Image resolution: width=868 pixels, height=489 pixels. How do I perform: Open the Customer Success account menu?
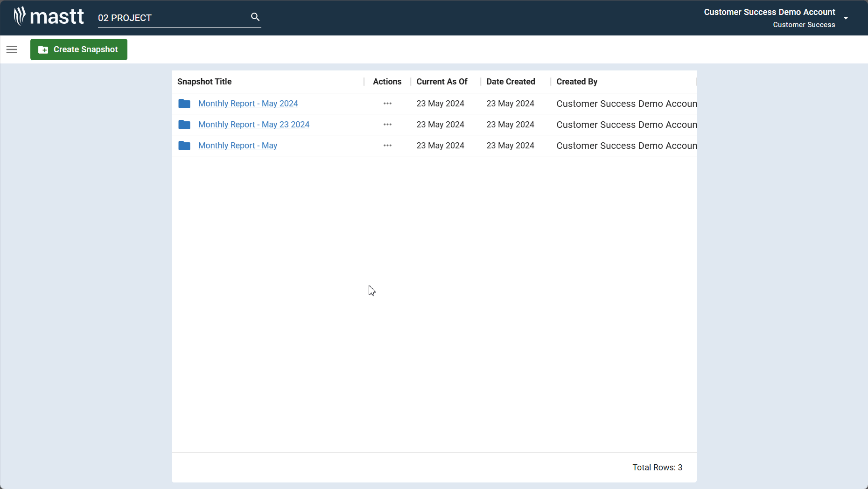(x=805, y=25)
